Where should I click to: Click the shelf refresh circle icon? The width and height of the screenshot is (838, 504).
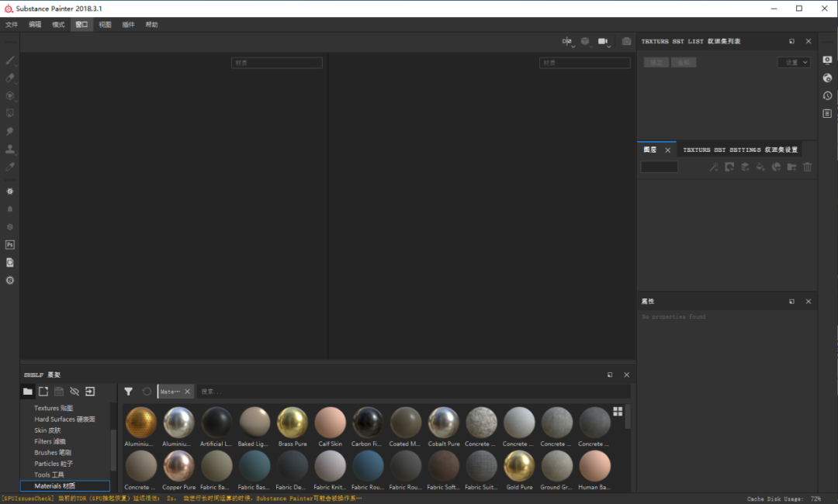(147, 392)
